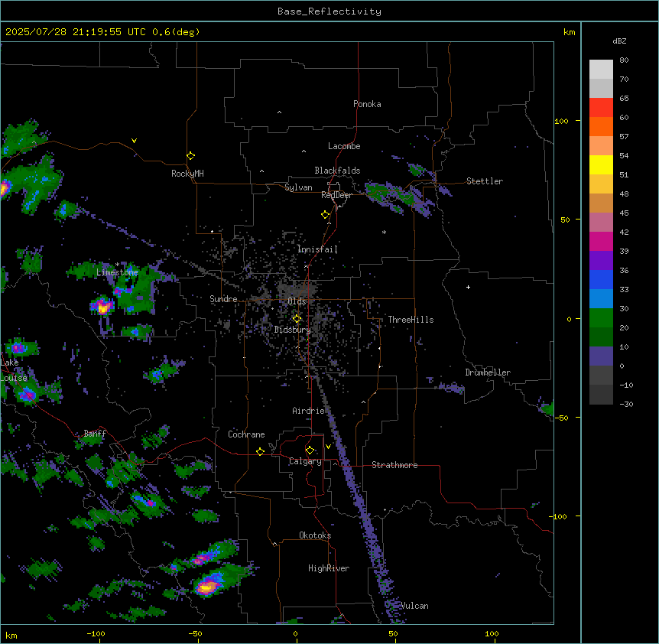Select the Strathmore label
The width and height of the screenshot is (659, 644).
(394, 465)
